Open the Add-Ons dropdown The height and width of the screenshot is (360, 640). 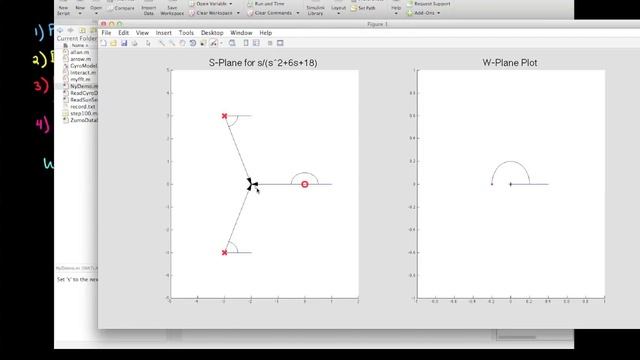tap(423, 13)
